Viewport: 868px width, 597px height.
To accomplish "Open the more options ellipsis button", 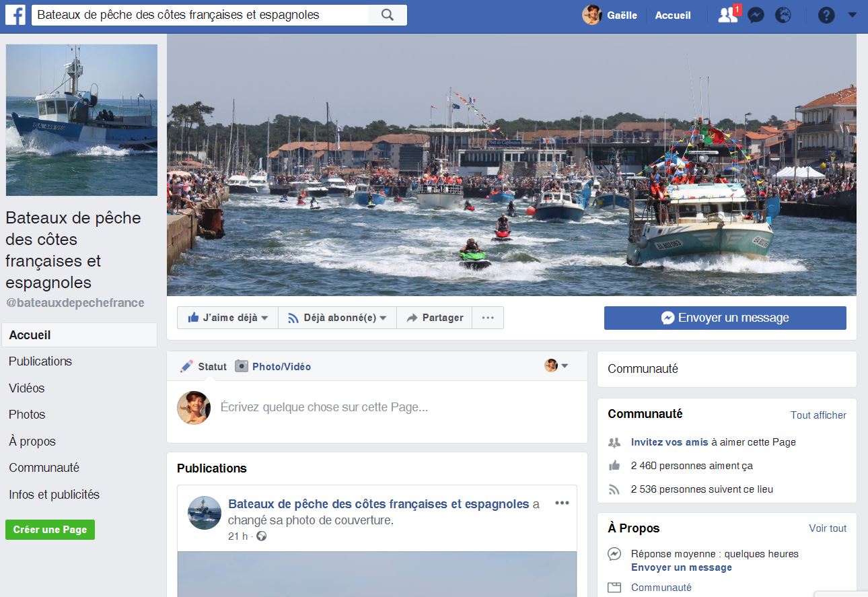I will click(x=488, y=318).
